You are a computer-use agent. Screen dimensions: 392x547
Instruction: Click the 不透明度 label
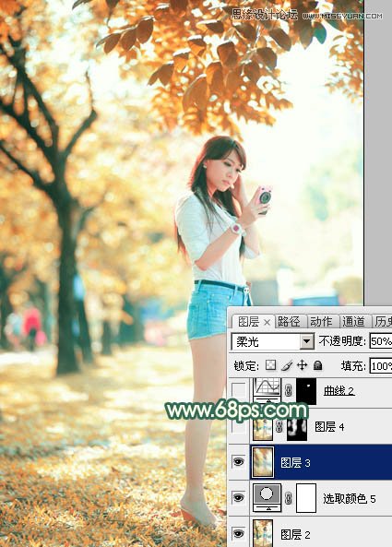(x=342, y=341)
